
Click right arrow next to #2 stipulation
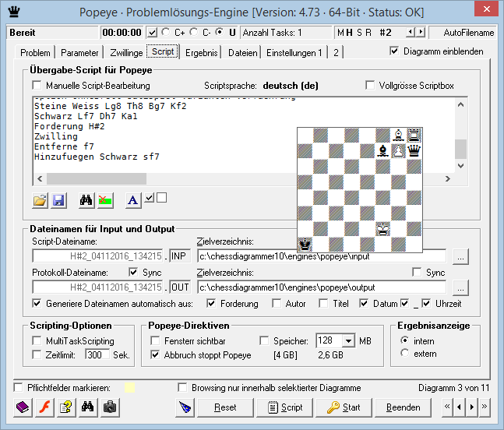click(421, 32)
